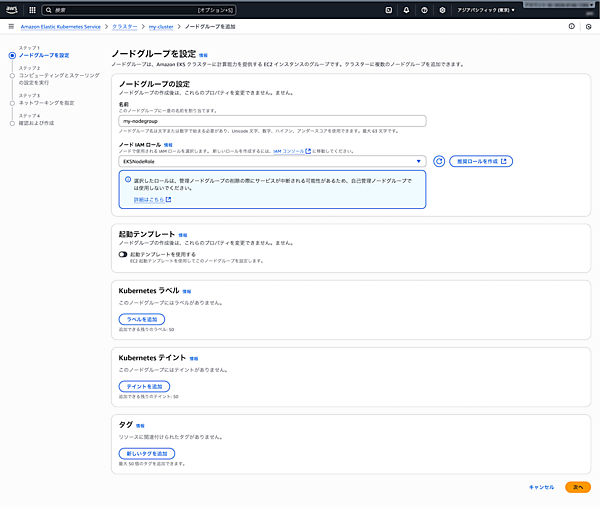Open the settings gear in top bar
600x520 pixels.
click(x=442, y=10)
